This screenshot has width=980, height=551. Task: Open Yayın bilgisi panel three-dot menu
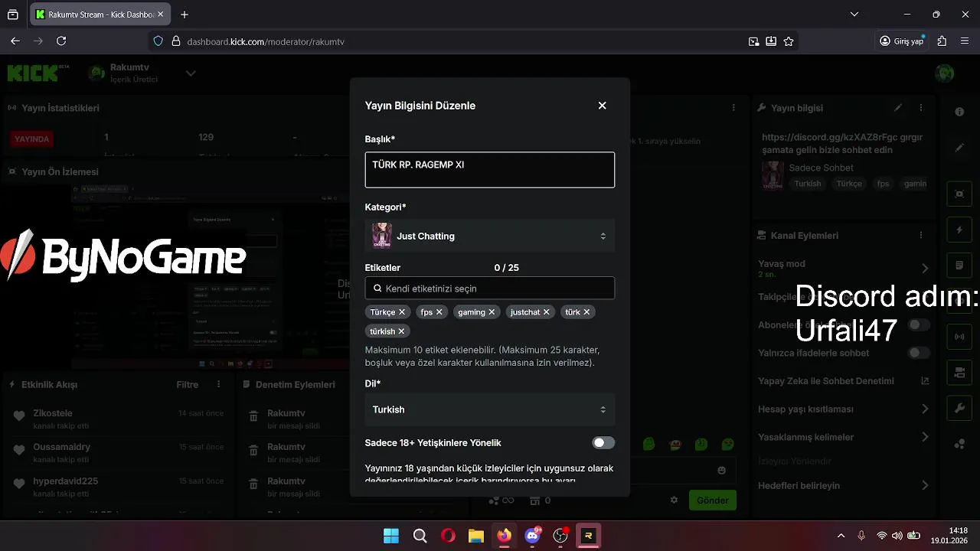[x=921, y=108]
